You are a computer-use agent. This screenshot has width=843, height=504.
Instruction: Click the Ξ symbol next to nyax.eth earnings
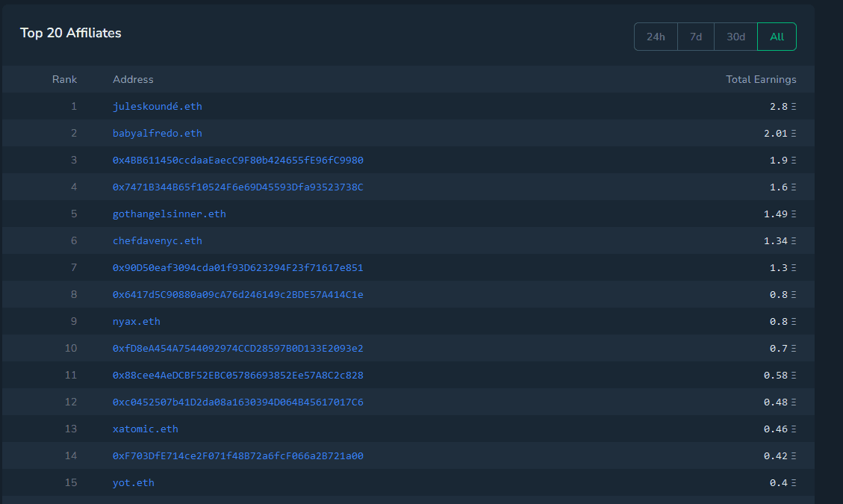coord(794,321)
